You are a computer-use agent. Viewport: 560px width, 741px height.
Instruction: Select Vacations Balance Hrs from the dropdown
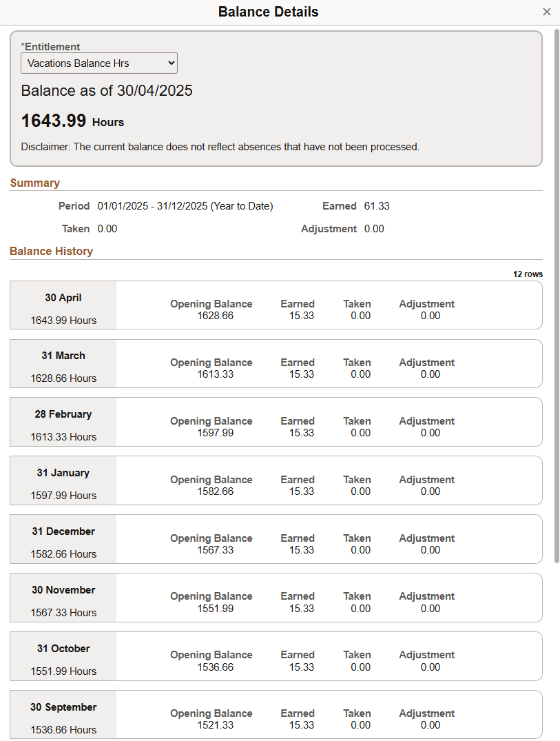pos(98,63)
